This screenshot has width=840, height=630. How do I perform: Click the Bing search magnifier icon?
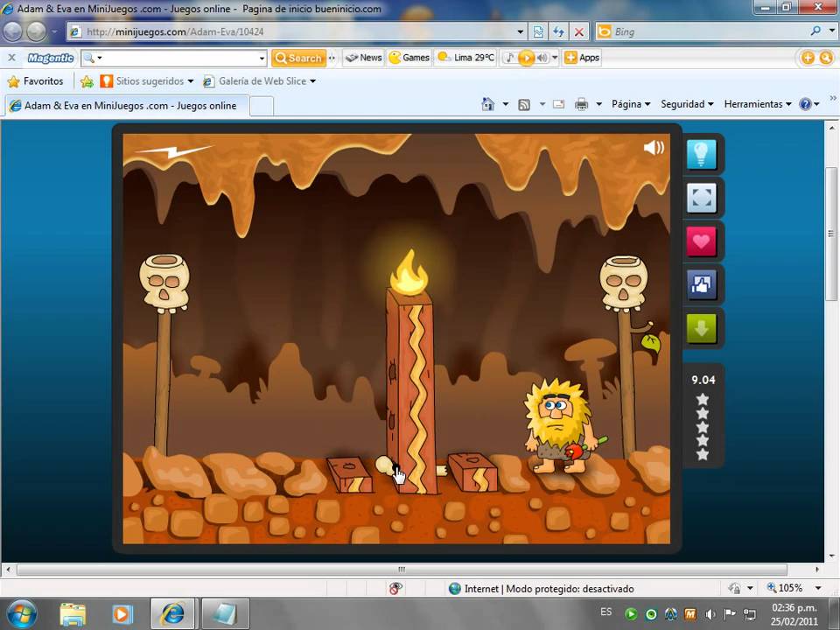tap(815, 31)
